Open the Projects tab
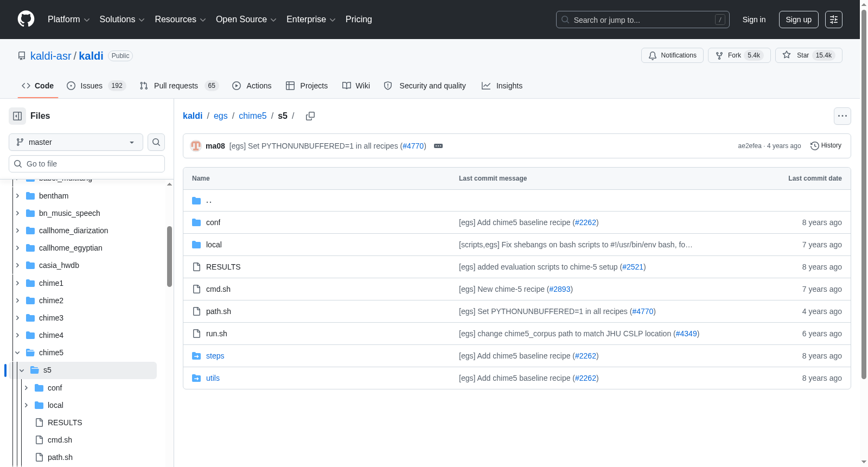 tap(307, 86)
